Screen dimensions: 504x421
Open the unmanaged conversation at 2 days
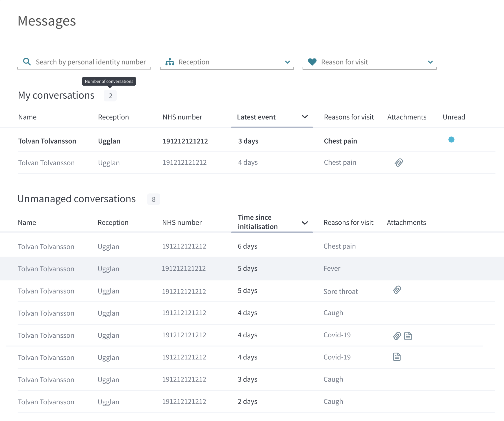pos(257,402)
